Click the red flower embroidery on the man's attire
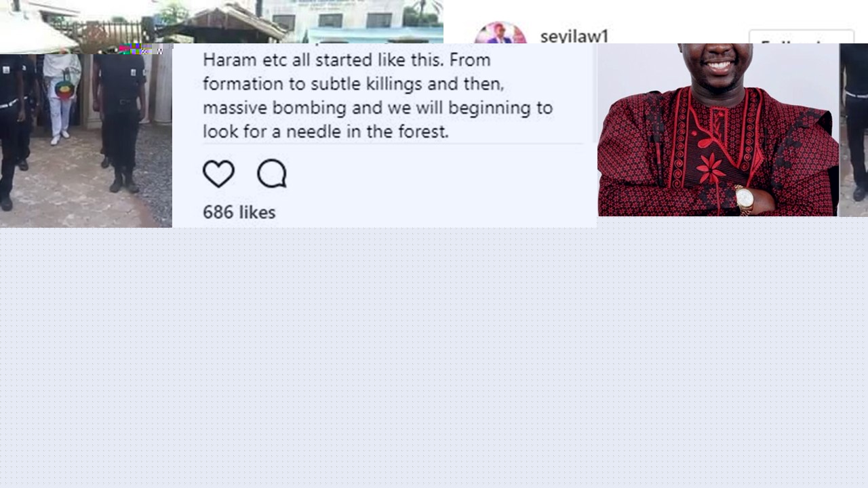868x488 pixels. click(x=711, y=167)
